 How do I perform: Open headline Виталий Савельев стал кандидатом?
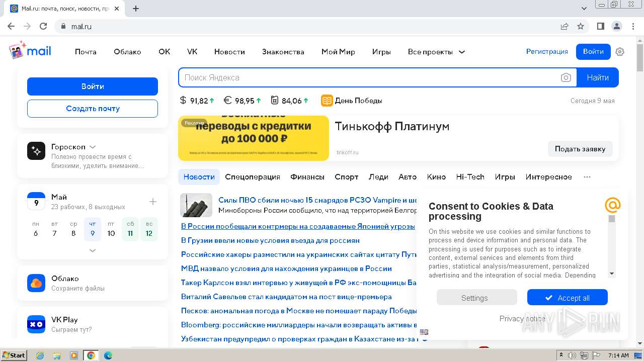click(x=286, y=297)
